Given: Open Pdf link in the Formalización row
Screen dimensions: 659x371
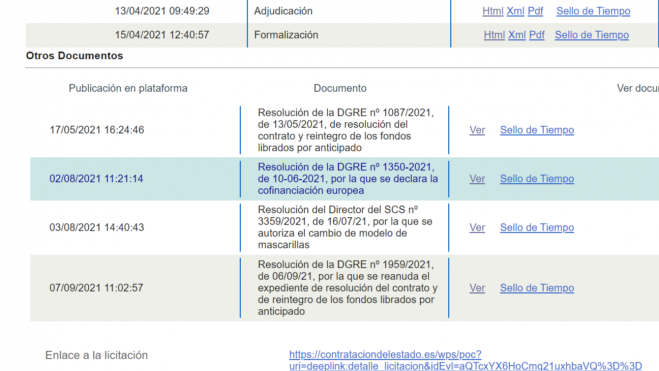Looking at the screenshot, I should point(537,35).
